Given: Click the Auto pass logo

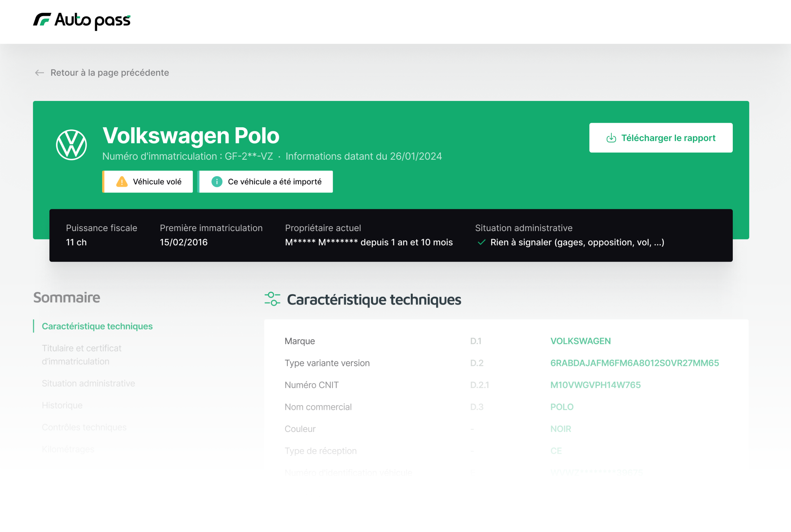Looking at the screenshot, I should [x=82, y=21].
